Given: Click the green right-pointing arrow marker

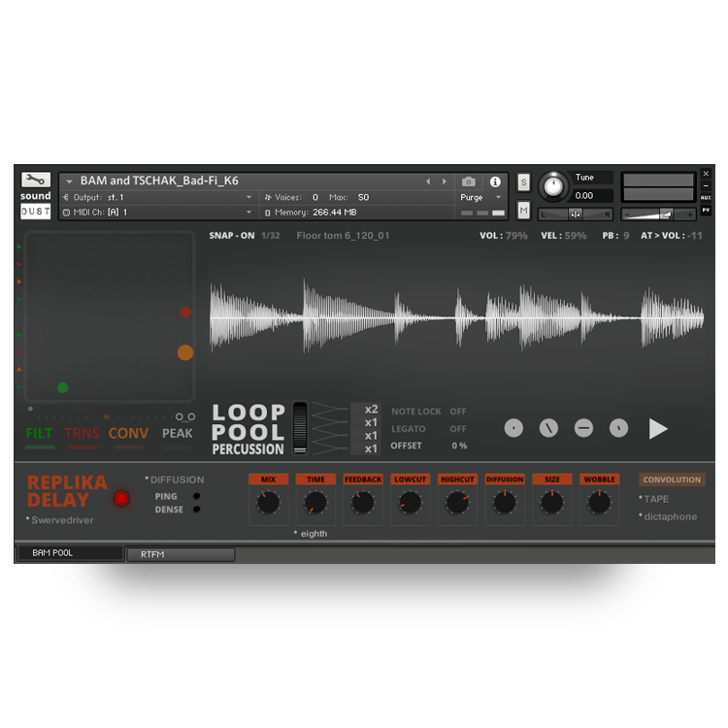Looking at the screenshot, I should click(x=19, y=247).
